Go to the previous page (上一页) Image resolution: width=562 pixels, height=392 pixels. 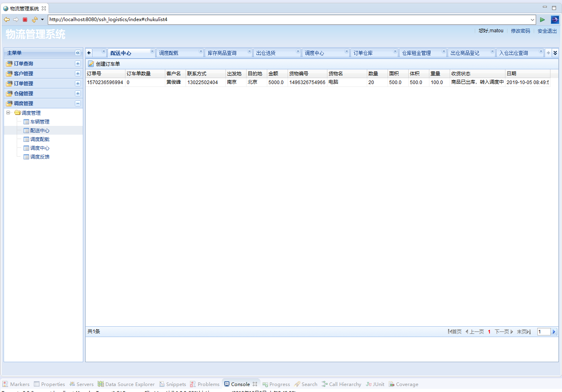[x=475, y=332]
